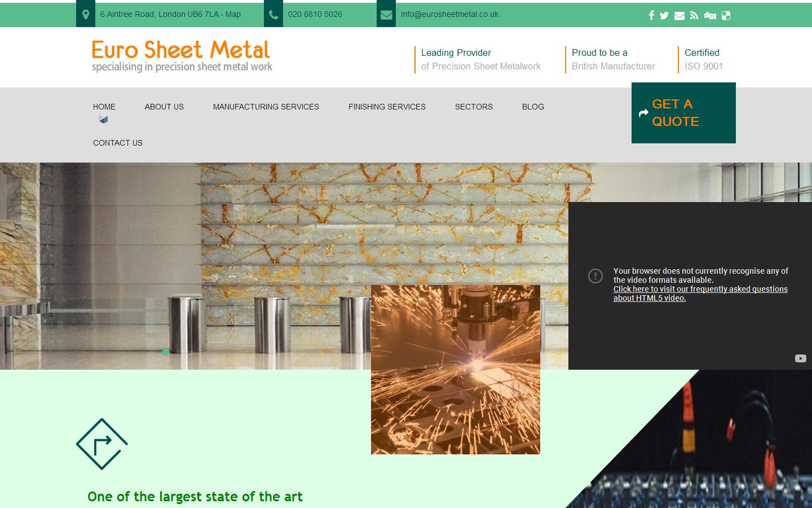Open MANUFACTURING SERVICES menu
The image size is (812, 508).
point(266,107)
